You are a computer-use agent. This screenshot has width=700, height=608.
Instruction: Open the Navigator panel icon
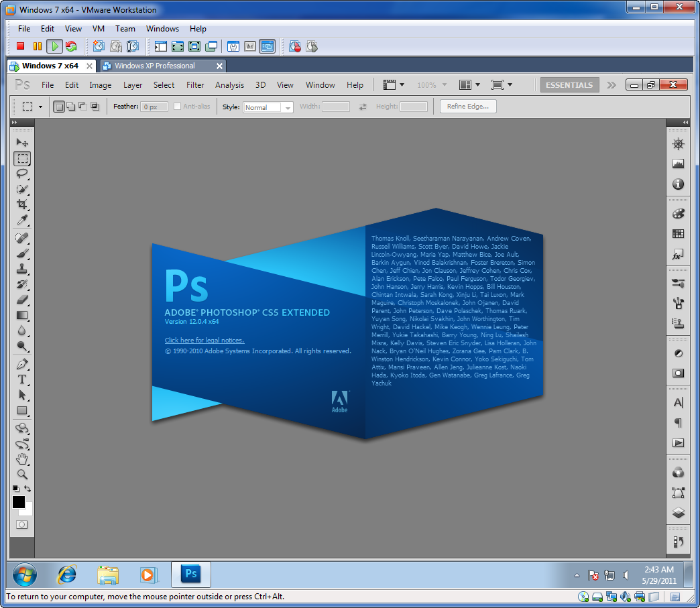(678, 143)
